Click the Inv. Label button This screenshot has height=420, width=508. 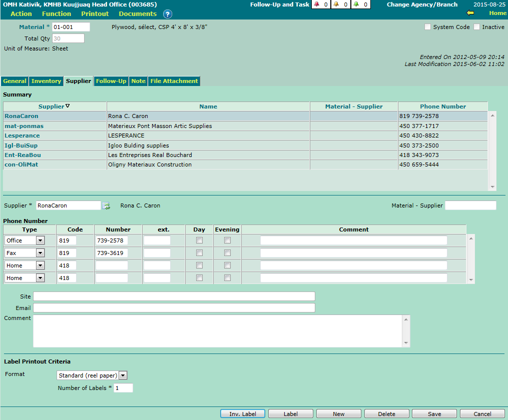tap(243, 414)
